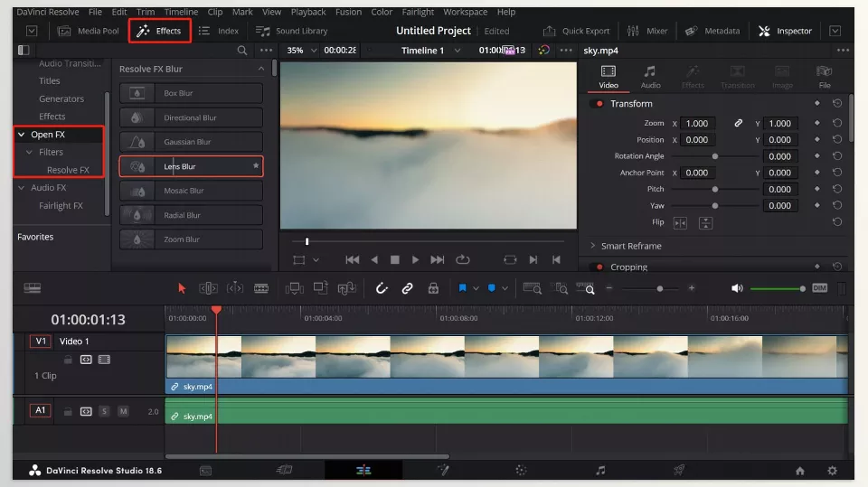The height and width of the screenshot is (487, 868).
Task: Select the Gaussian Blur effect
Action: tap(191, 142)
